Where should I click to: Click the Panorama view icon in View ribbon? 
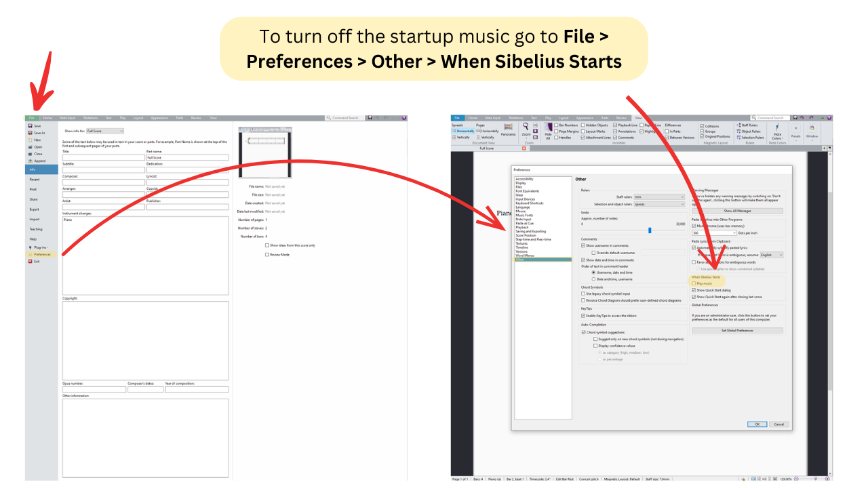[x=508, y=127]
